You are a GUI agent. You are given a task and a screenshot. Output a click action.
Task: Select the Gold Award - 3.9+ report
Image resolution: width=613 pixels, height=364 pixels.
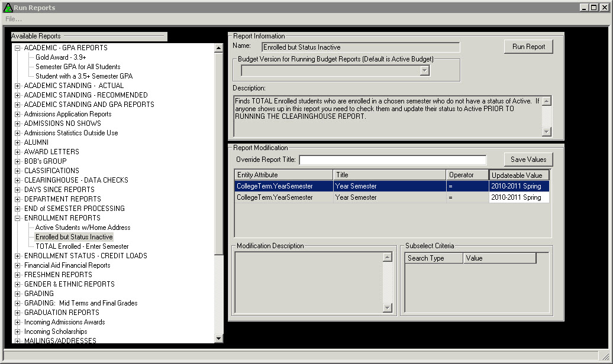pyautogui.click(x=60, y=57)
